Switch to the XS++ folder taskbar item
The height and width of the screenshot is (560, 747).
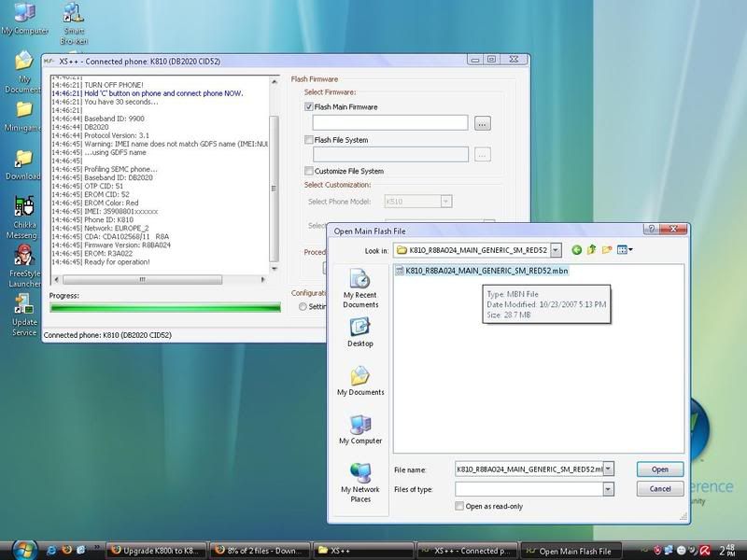[x=363, y=551]
